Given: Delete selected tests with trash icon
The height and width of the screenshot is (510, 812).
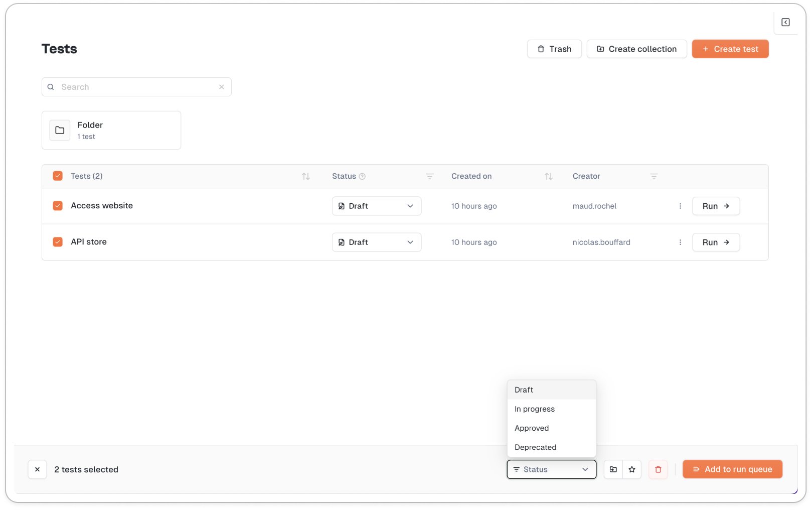Looking at the screenshot, I should click(x=658, y=469).
